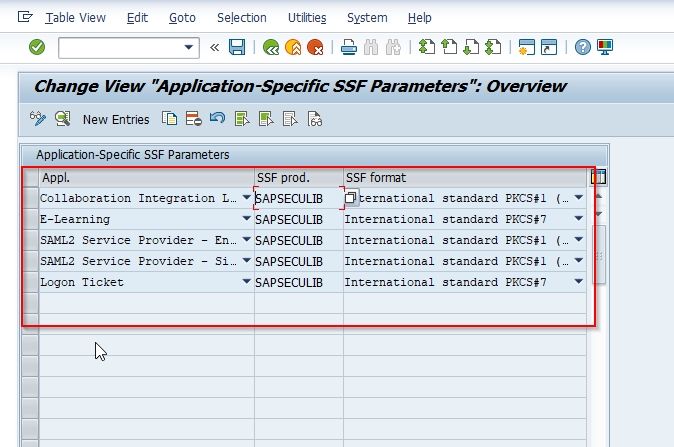The height and width of the screenshot is (447, 674).
Task: Click SAPSECULIB field in E-Learning row
Action: coord(299,219)
